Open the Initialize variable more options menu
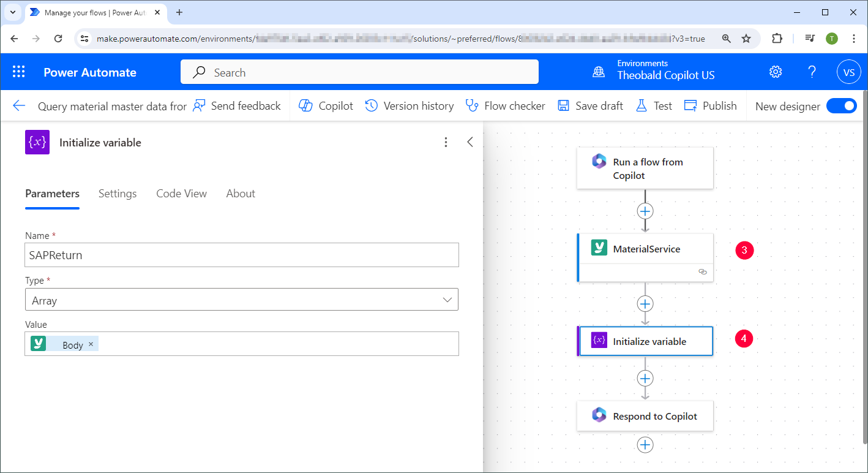Image resolution: width=868 pixels, height=473 pixels. point(446,142)
